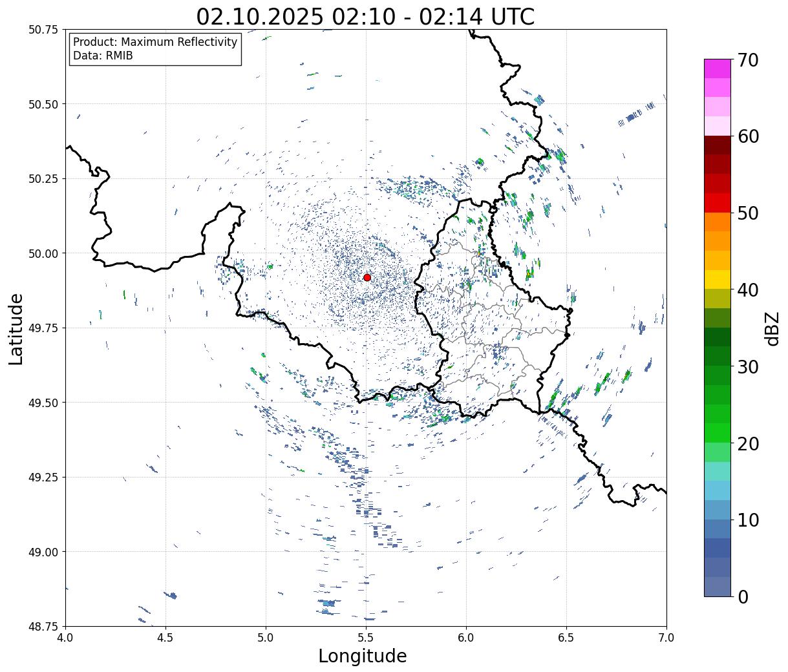Click the plot title showing 02.10.2025 date

365,16
